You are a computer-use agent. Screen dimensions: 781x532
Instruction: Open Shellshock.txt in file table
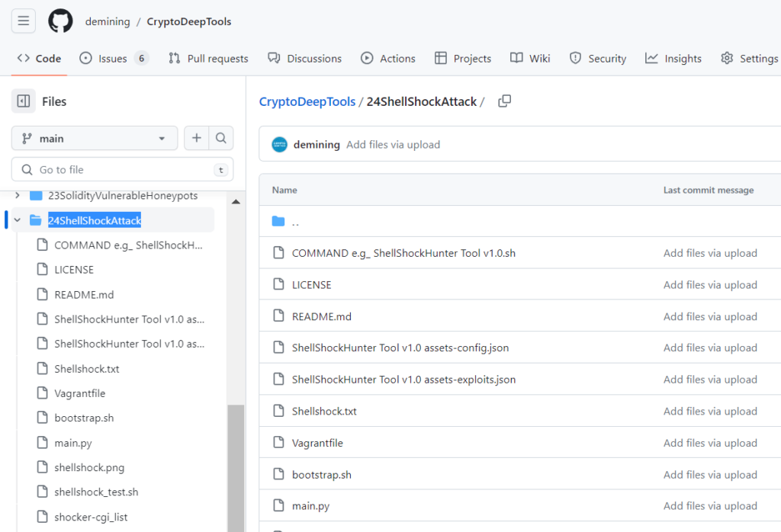click(x=324, y=411)
